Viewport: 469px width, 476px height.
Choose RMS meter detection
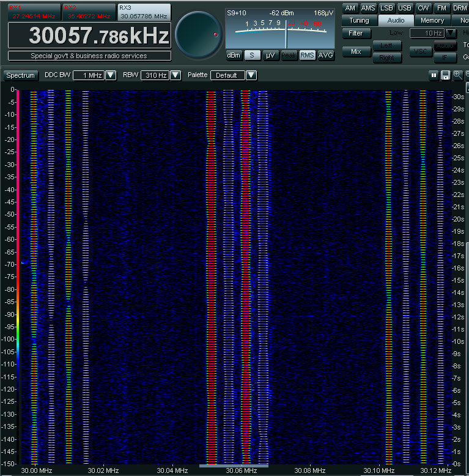(x=307, y=55)
